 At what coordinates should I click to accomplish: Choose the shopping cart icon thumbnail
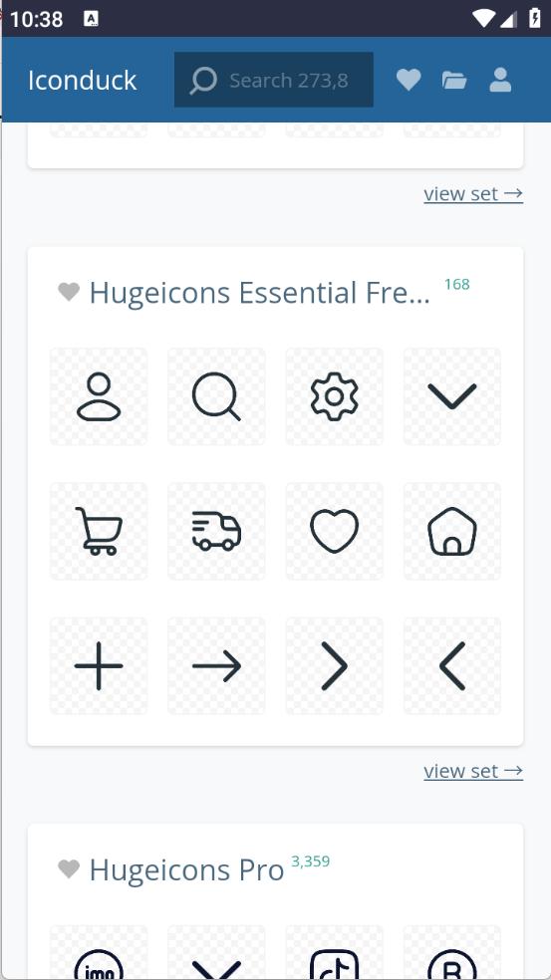click(x=99, y=531)
